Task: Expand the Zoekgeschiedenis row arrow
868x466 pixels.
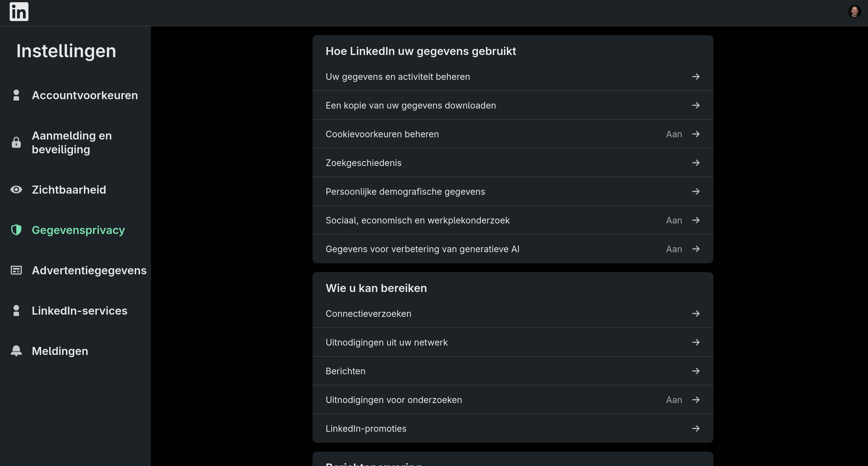Action: 696,163
